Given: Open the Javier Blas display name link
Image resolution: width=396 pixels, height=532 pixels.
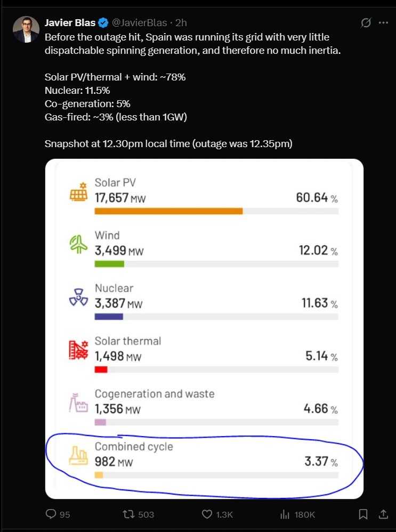Looking at the screenshot, I should tap(70, 23).
